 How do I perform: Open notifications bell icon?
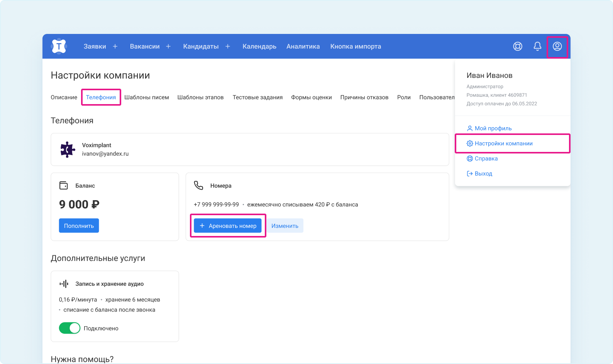[537, 46]
